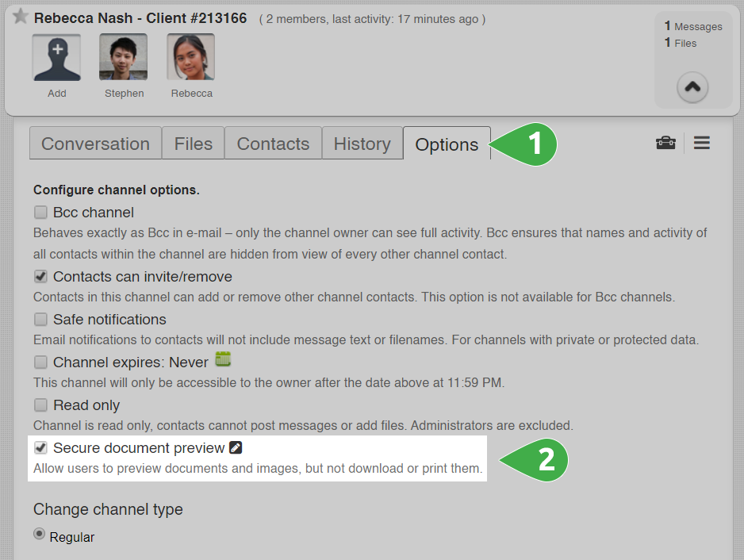Open the History tab

tap(362, 143)
